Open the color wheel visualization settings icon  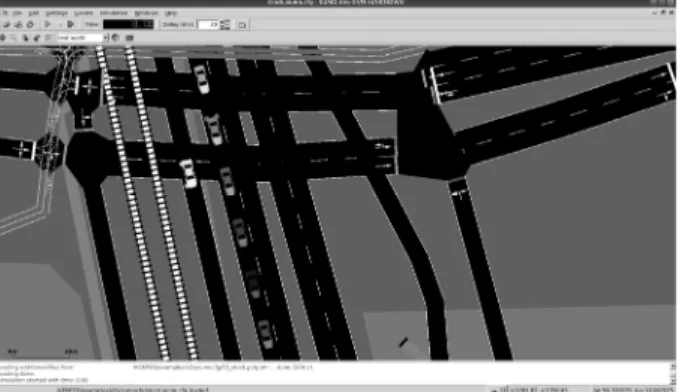pyautogui.click(x=116, y=38)
